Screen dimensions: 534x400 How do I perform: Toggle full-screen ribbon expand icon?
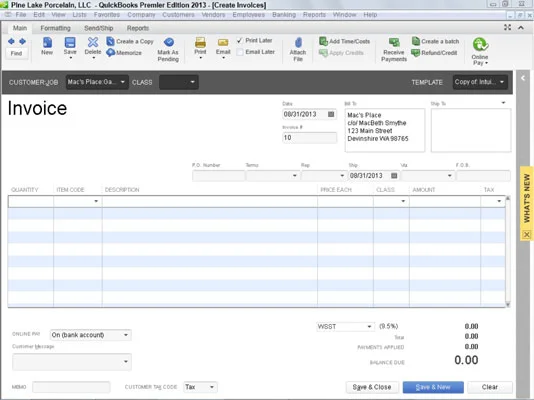tap(507, 28)
